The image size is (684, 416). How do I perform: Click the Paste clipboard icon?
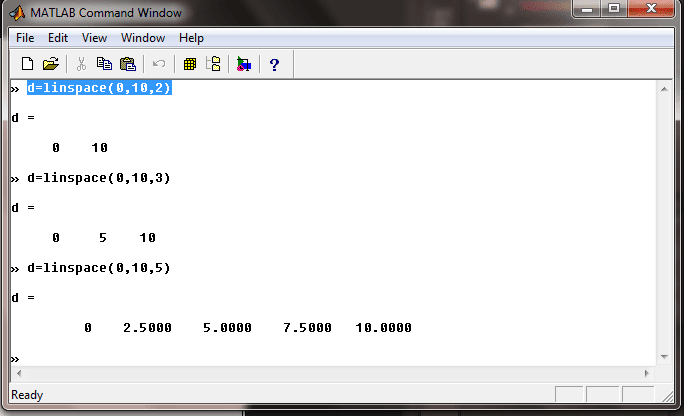pos(128,64)
